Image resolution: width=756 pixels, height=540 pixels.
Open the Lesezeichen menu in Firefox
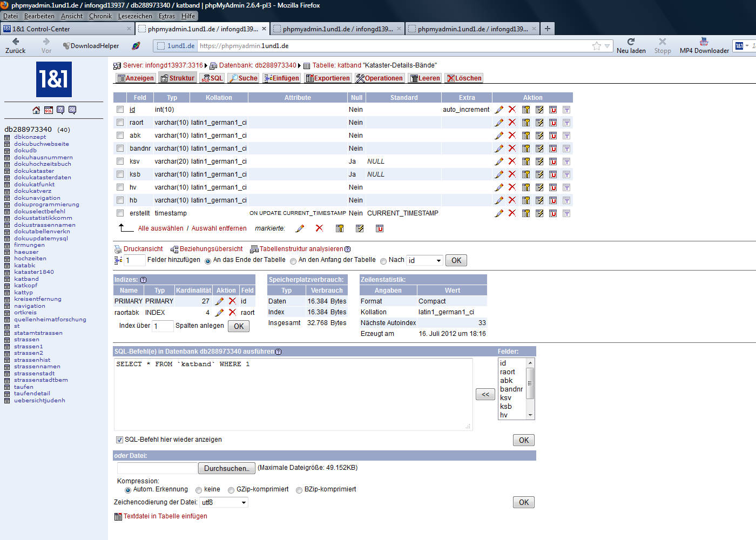[x=135, y=16]
